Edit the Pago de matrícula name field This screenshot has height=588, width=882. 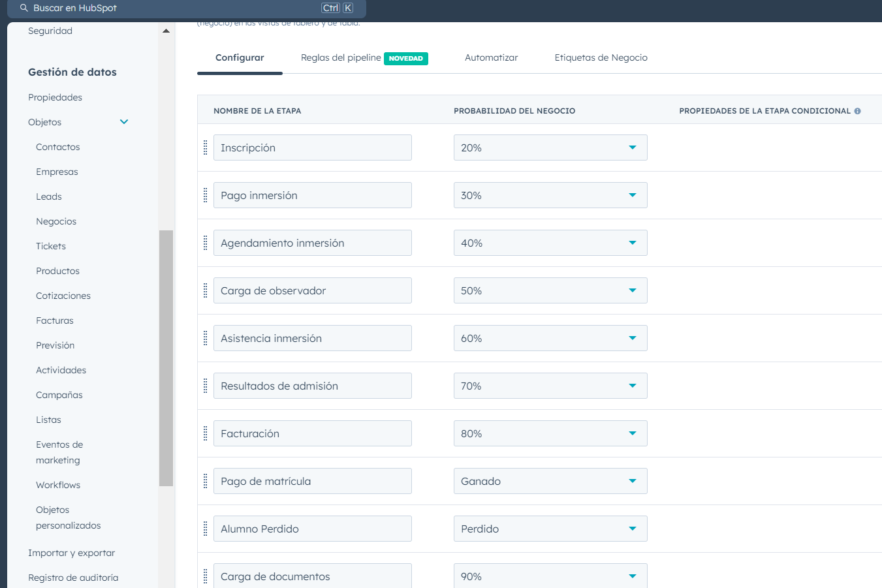coord(313,481)
